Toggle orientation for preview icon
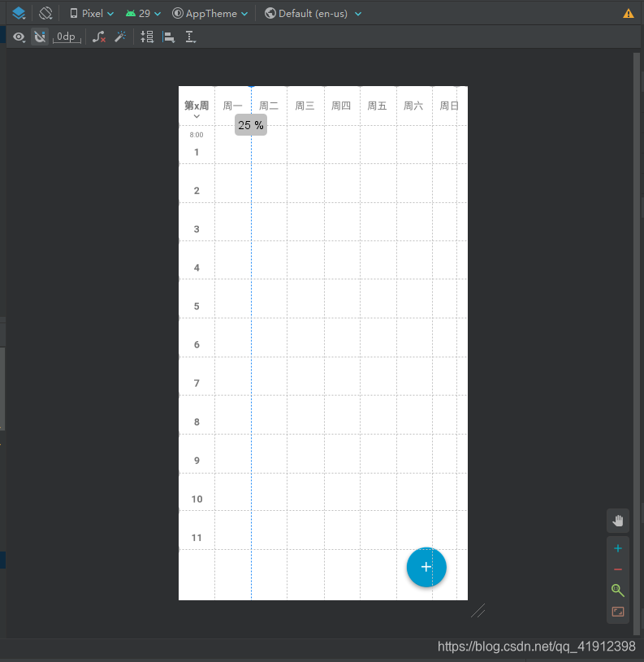 [45, 14]
